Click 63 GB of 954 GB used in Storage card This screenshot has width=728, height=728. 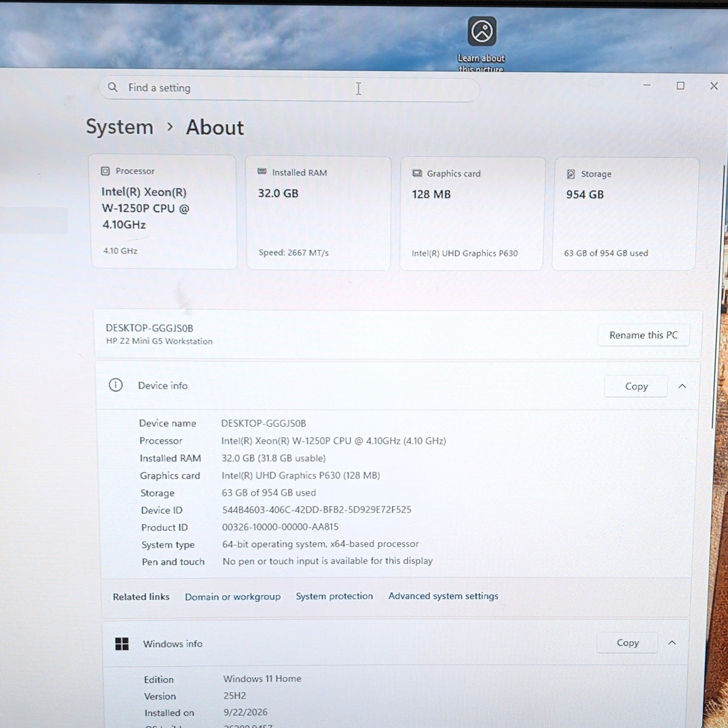pos(606,253)
